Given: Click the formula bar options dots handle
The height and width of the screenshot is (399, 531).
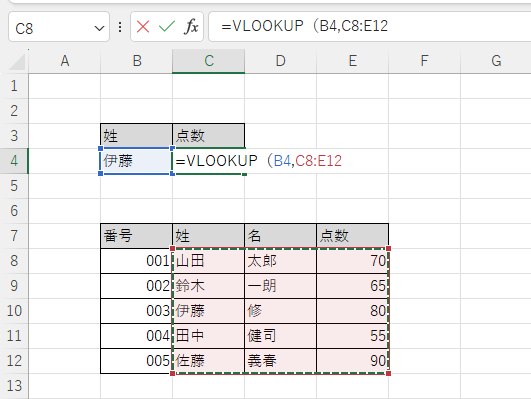Looking at the screenshot, I should coord(120,27).
